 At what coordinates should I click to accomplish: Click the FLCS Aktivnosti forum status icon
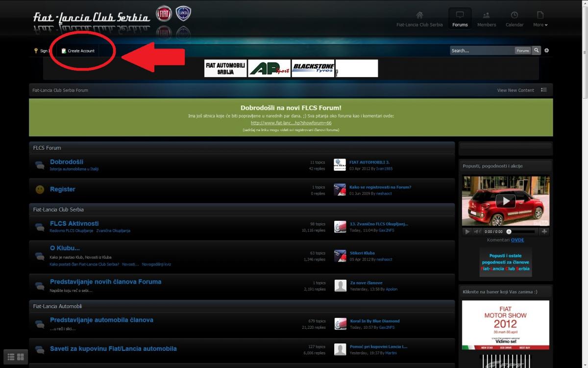(40, 227)
